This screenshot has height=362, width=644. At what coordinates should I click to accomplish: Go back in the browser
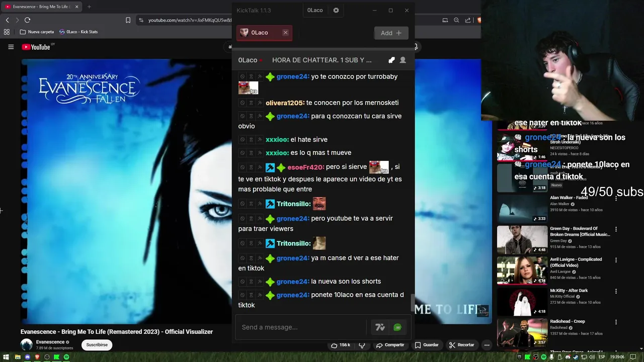point(7,20)
